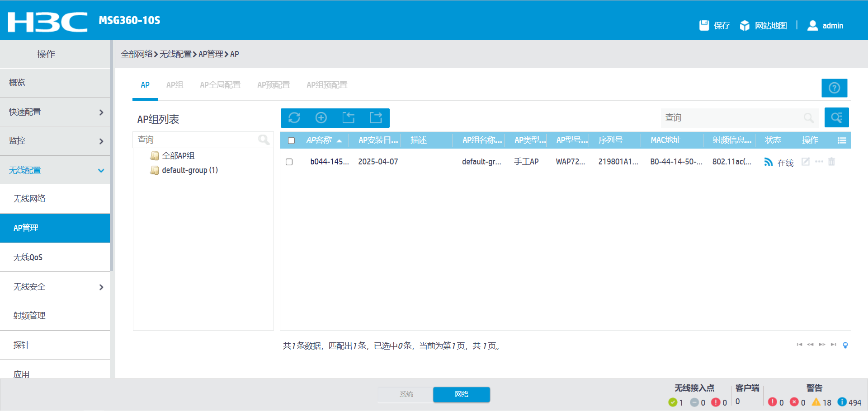Click the gray offline AP count icon
This screenshot has height=411, width=868.
pos(694,402)
